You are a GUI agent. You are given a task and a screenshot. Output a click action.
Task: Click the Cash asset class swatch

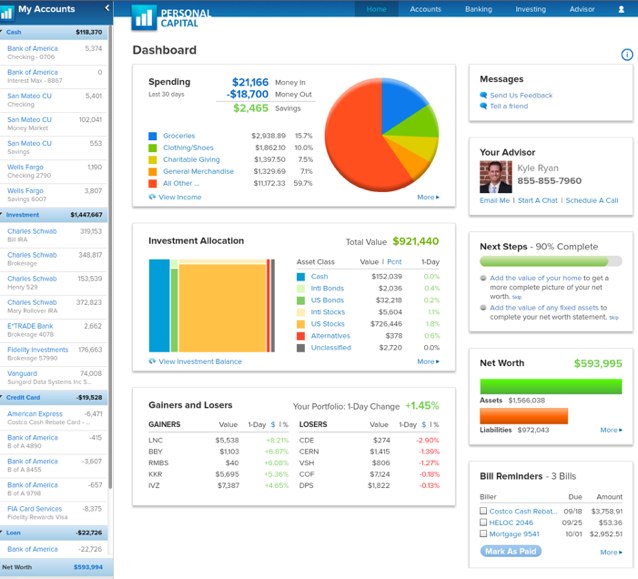[301, 277]
